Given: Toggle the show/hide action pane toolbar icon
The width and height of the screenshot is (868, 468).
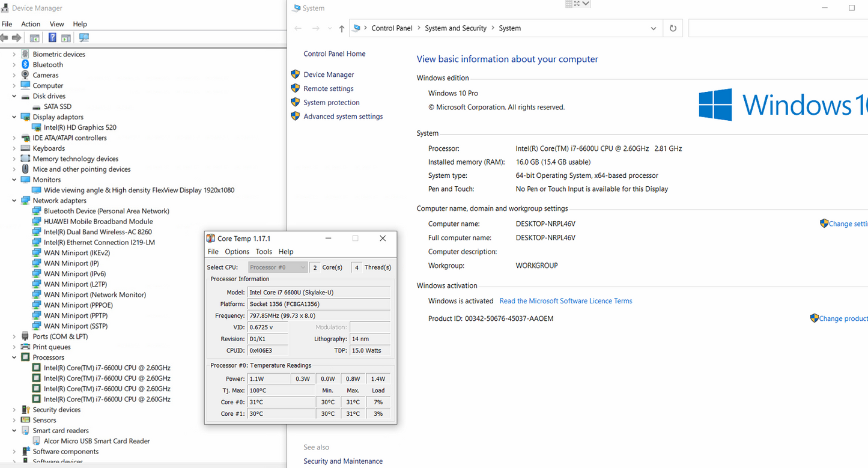Looking at the screenshot, I should (x=66, y=38).
